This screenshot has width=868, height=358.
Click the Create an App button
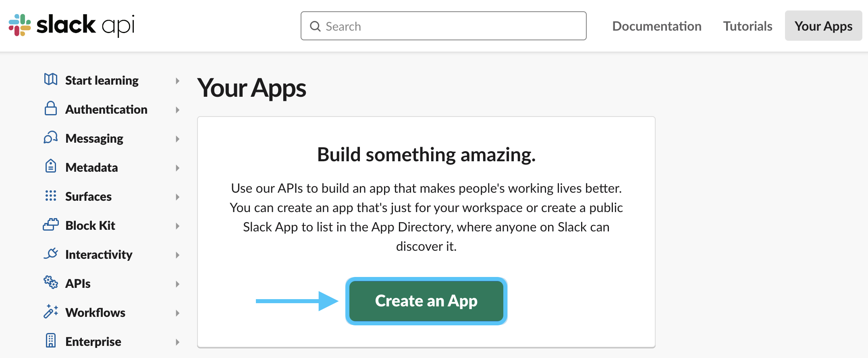point(426,301)
